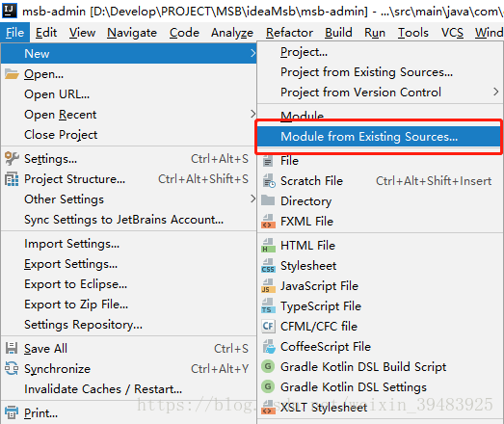Image resolution: width=504 pixels, height=424 pixels.
Task: Click Ctrl+Alt+Y shortcut text
Action: click(220, 369)
